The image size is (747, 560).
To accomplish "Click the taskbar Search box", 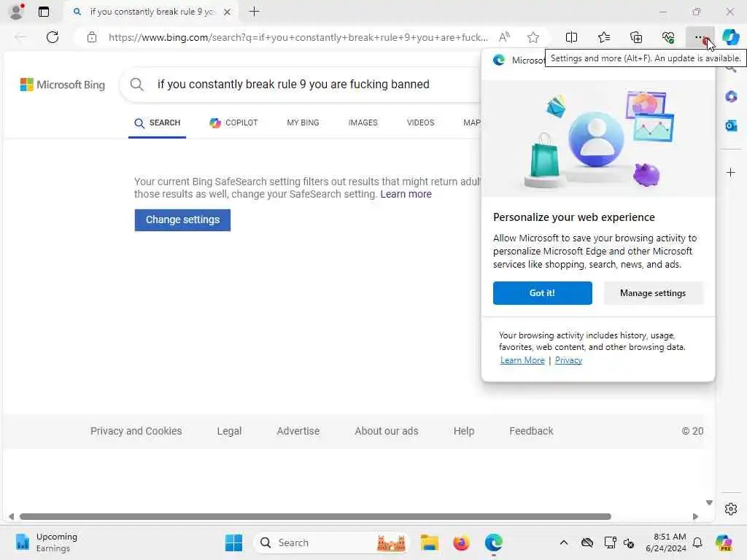I will point(332,542).
